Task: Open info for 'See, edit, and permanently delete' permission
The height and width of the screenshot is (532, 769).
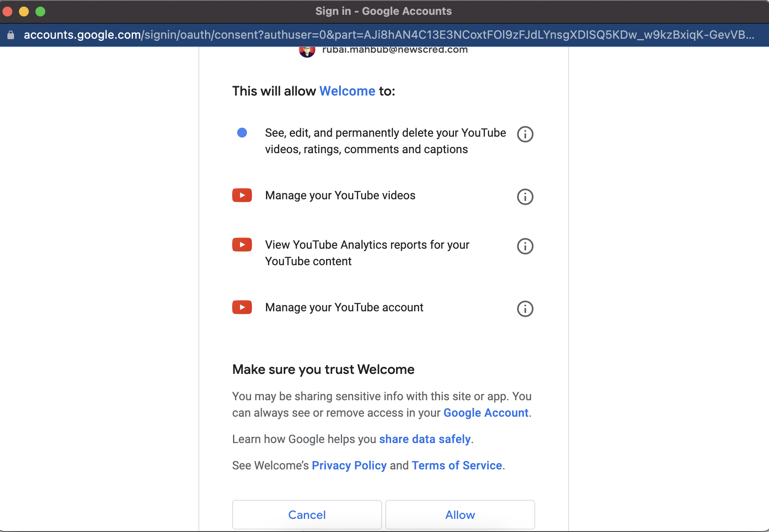Action: click(x=525, y=134)
